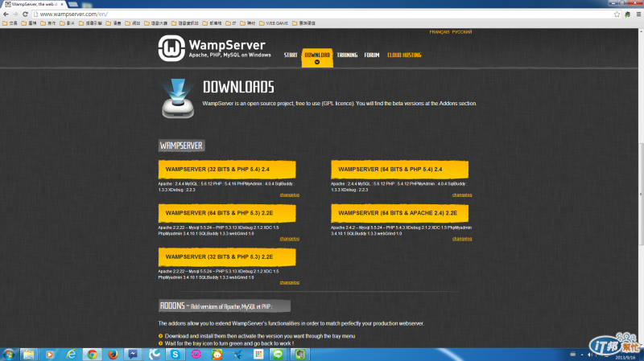Open changelog for 64 bits PHP 5.4
The width and height of the screenshot is (644, 361).
pyautogui.click(x=462, y=195)
